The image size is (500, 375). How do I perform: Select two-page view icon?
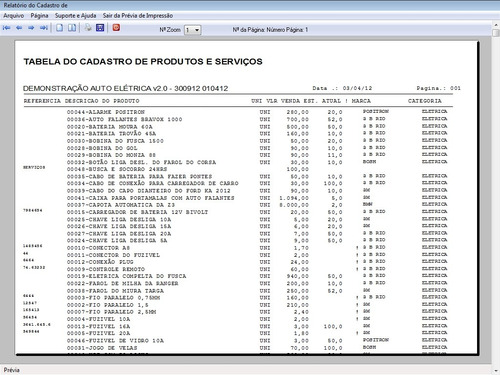72,28
